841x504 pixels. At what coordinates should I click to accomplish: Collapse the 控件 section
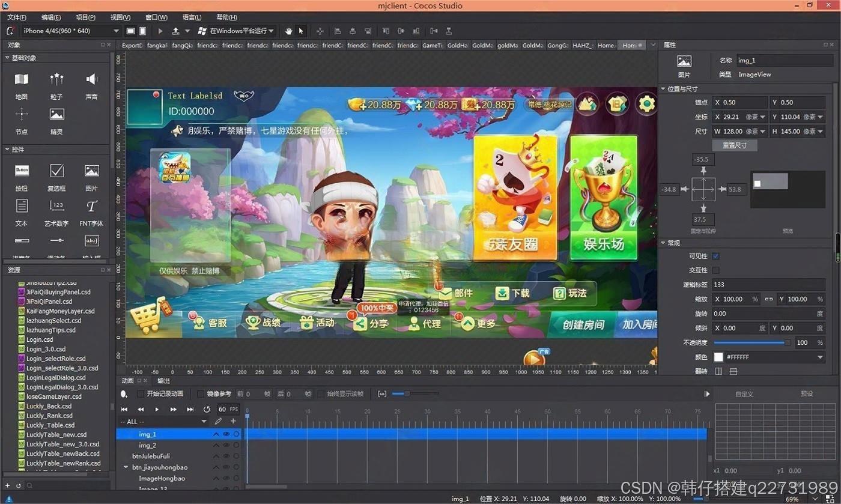point(7,149)
